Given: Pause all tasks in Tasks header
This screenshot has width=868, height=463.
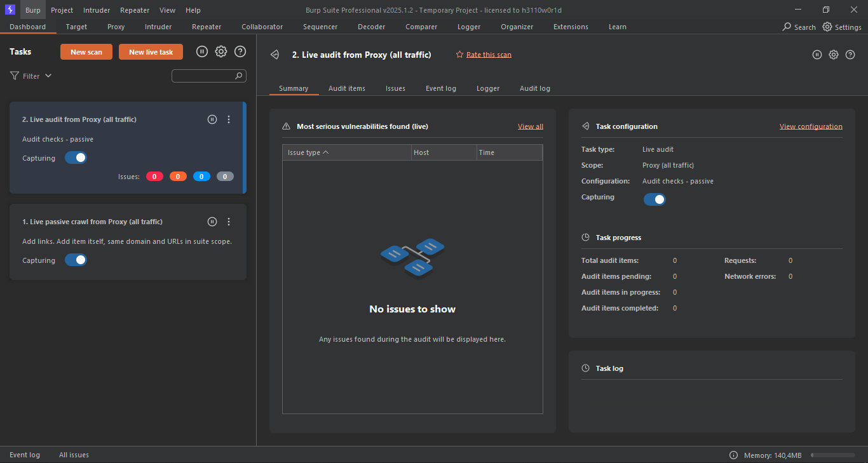Looking at the screenshot, I should [x=202, y=51].
